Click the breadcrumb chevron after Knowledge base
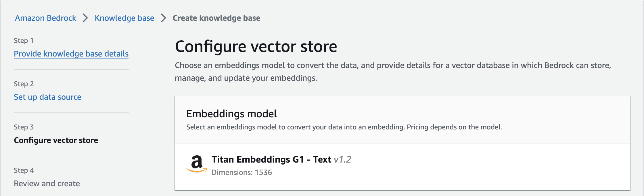This screenshot has height=196, width=644. [163, 18]
